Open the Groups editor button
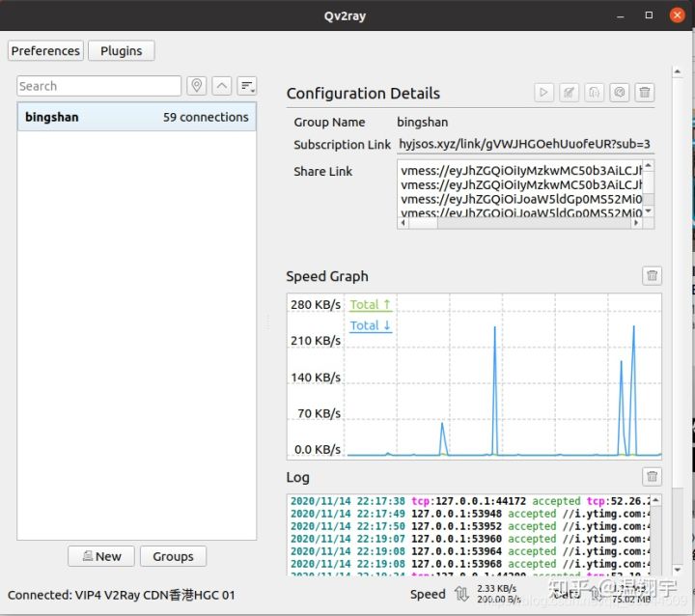695x616 pixels. 173,556
